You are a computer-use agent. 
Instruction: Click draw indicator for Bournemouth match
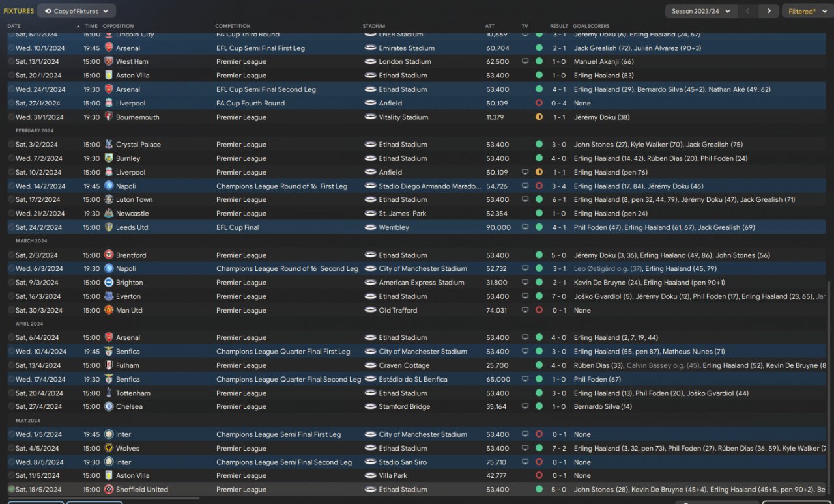point(539,117)
